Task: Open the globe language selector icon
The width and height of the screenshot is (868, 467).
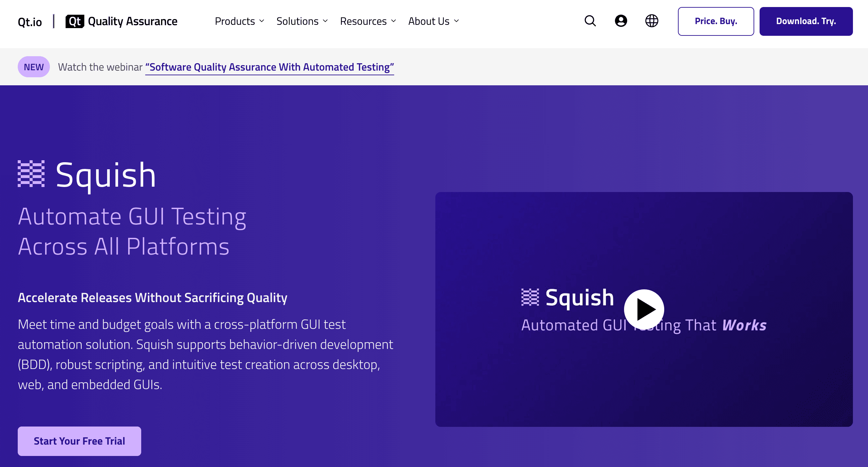Action: point(652,21)
